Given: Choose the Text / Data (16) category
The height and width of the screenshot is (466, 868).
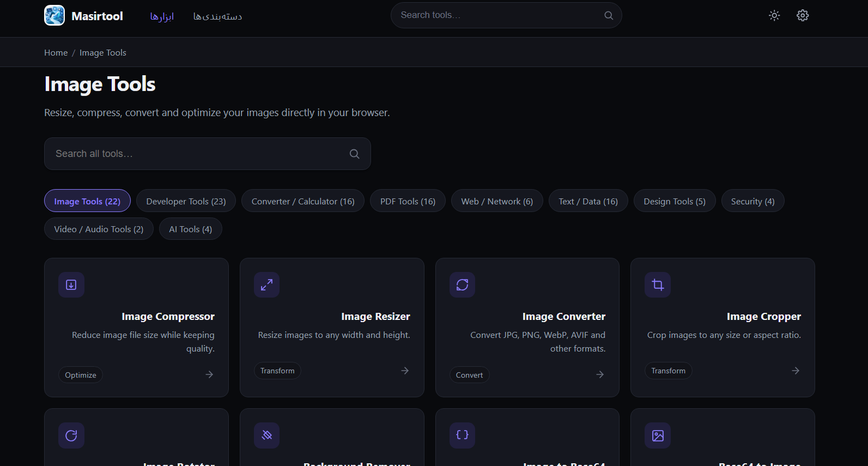Looking at the screenshot, I should coord(588,201).
